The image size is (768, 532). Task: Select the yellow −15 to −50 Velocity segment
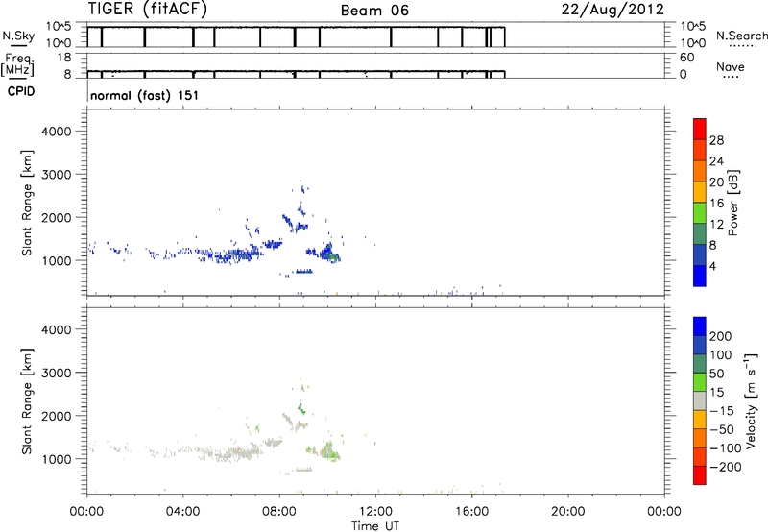[700, 420]
